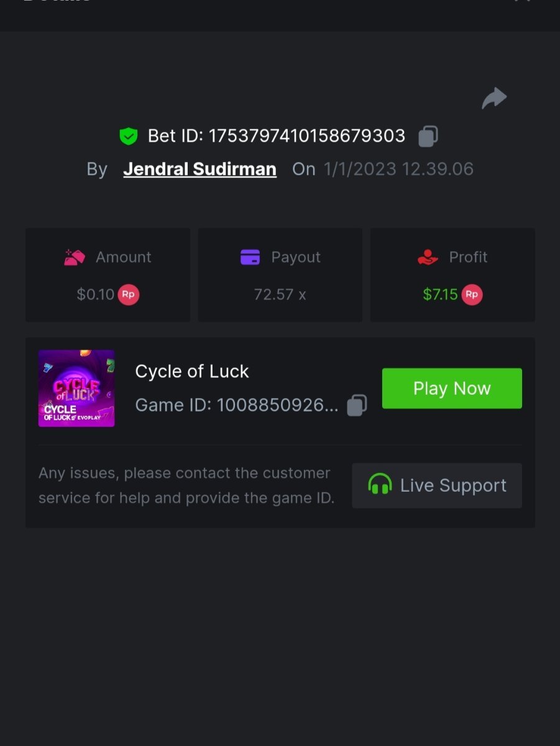The height and width of the screenshot is (746, 560).
Task: Click the purple Payout card icon
Action: pos(250,257)
